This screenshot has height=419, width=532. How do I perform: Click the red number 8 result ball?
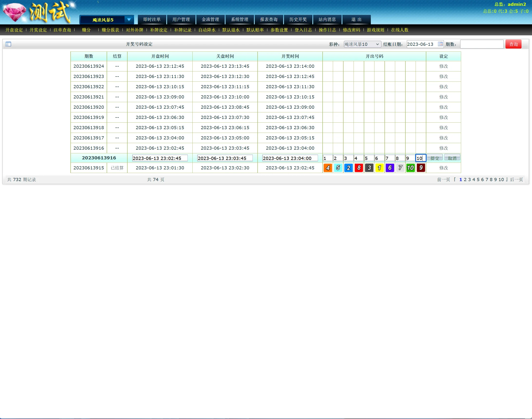[x=359, y=168]
